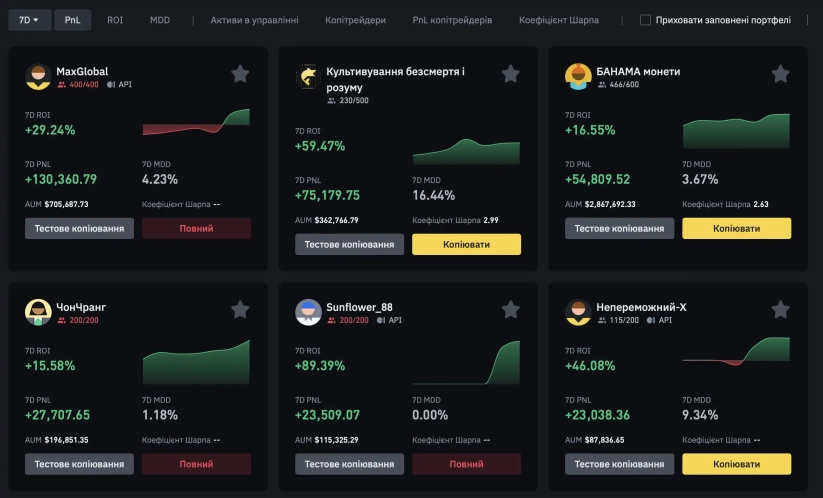
Task: Star the Sunflower_88 trader card
Action: [510, 310]
